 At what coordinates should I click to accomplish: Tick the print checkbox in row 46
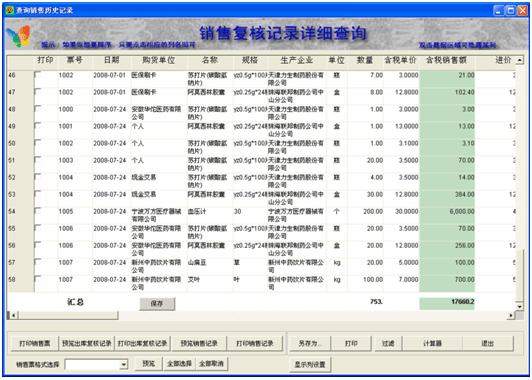[x=38, y=75]
